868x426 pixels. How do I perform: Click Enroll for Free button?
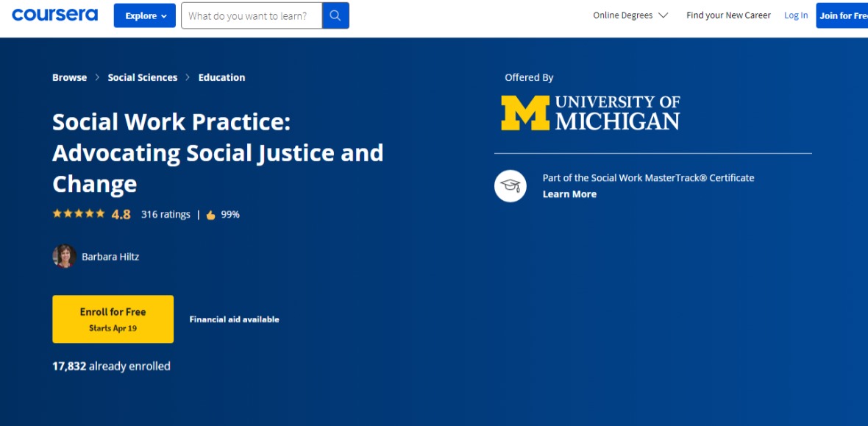pos(113,319)
